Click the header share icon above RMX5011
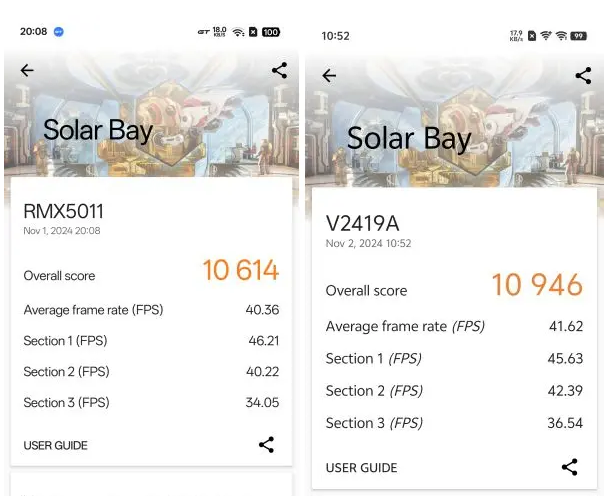Screen dimensions: 609x496 279,70
